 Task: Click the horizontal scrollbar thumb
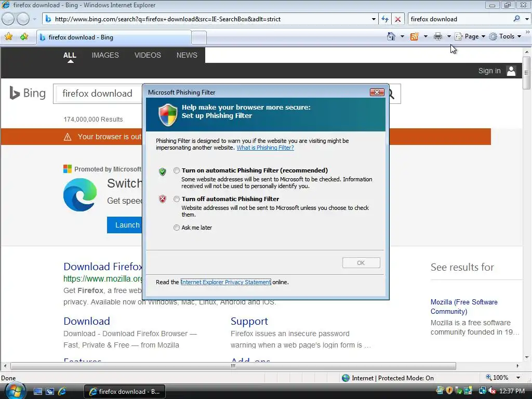233,366
